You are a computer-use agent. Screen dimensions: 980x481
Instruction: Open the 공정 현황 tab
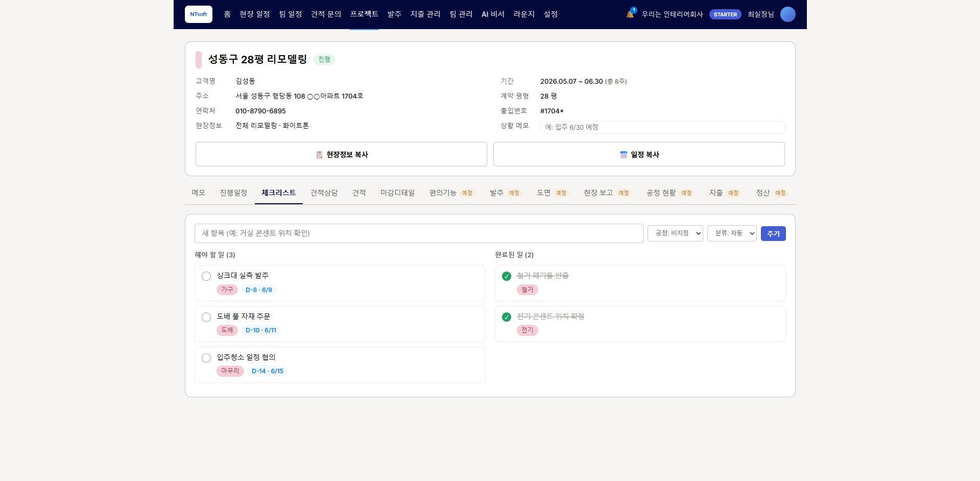pyautogui.click(x=670, y=193)
